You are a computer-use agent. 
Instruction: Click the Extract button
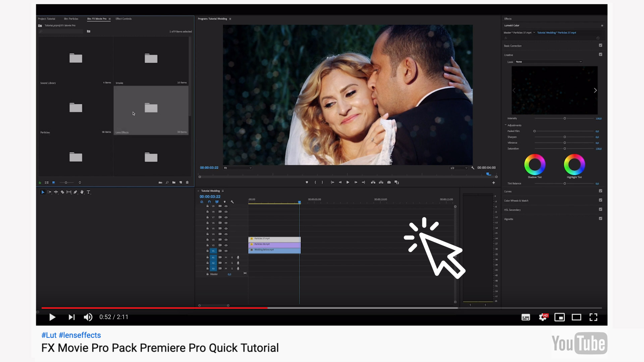tap(381, 182)
